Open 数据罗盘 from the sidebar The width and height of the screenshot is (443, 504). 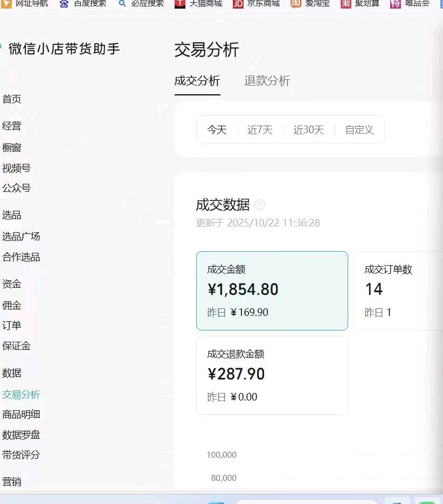coord(21,435)
